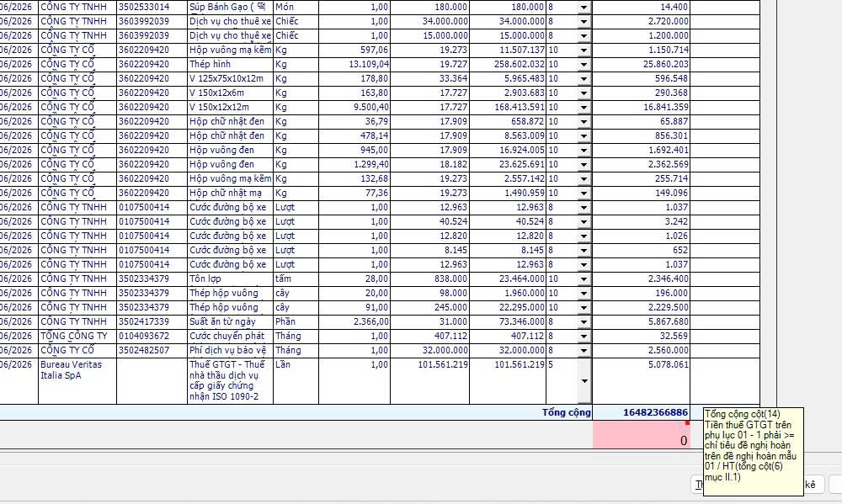This screenshot has height=504, width=842.
Task: Select the 'V 150x12x6m' item cell
Action: [x=230, y=93]
